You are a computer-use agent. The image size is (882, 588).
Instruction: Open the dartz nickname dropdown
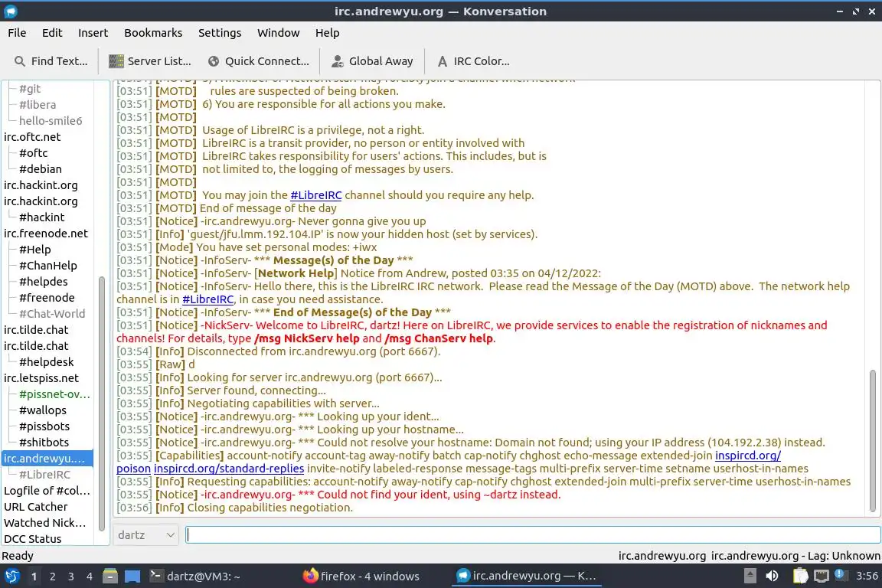145,535
